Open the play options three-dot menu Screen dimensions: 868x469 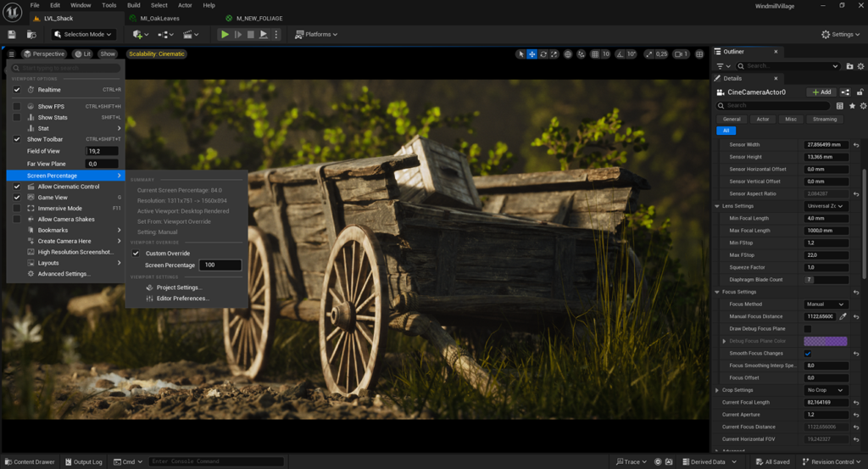[x=276, y=34]
